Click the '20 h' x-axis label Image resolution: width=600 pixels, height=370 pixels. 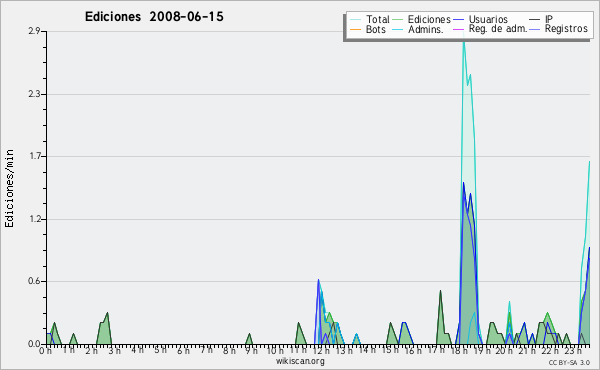tap(505, 350)
